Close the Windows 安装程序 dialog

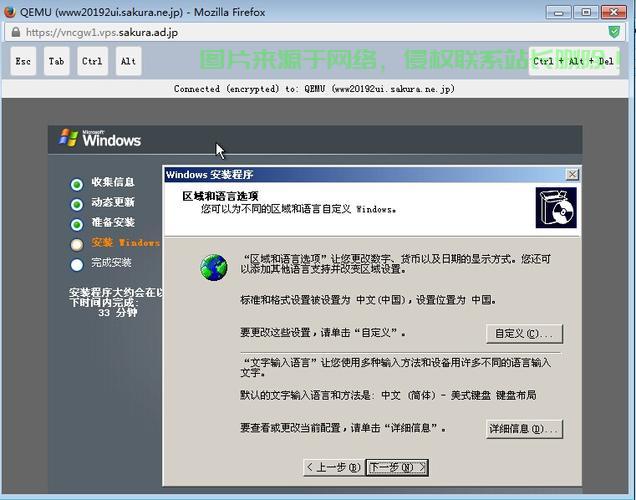(x=572, y=174)
